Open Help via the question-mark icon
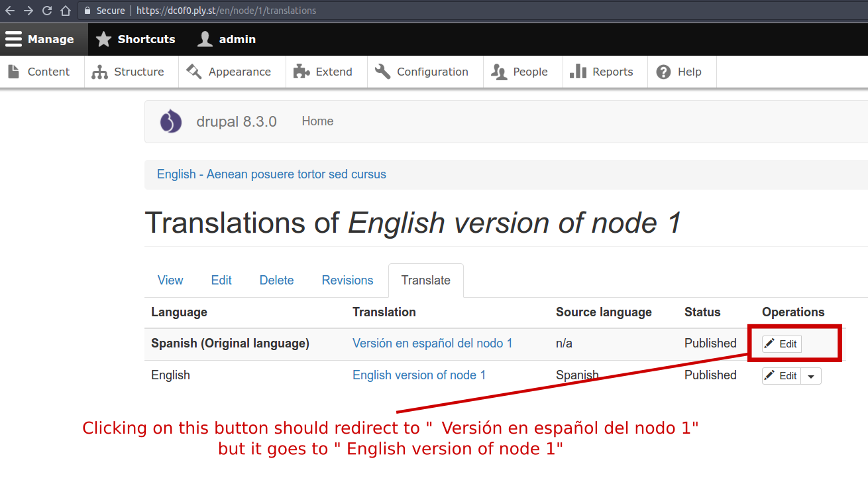The image size is (868, 496). [663, 71]
